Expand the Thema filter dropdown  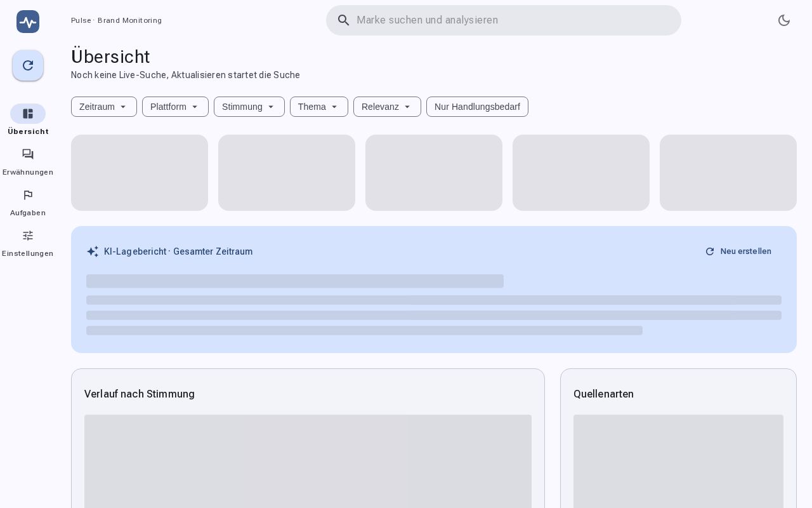tap(319, 107)
